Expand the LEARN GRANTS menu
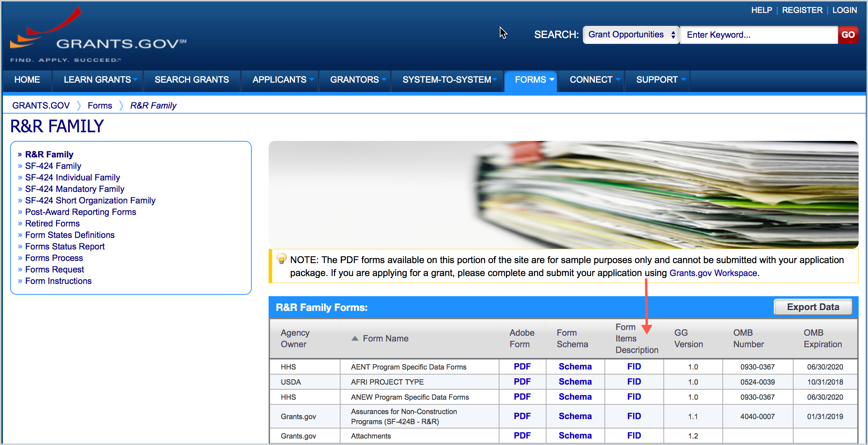Image resolution: width=868 pixels, height=445 pixels. coord(98,79)
